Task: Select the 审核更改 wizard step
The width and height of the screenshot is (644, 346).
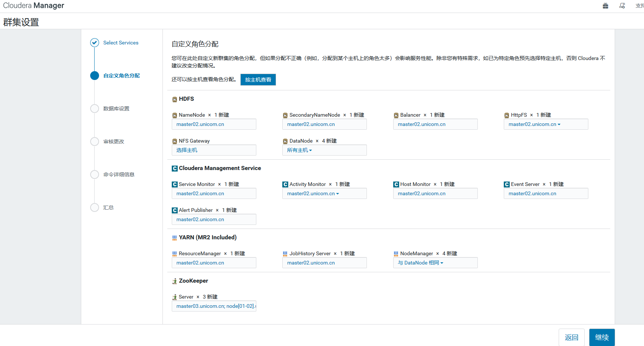Action: point(114,142)
